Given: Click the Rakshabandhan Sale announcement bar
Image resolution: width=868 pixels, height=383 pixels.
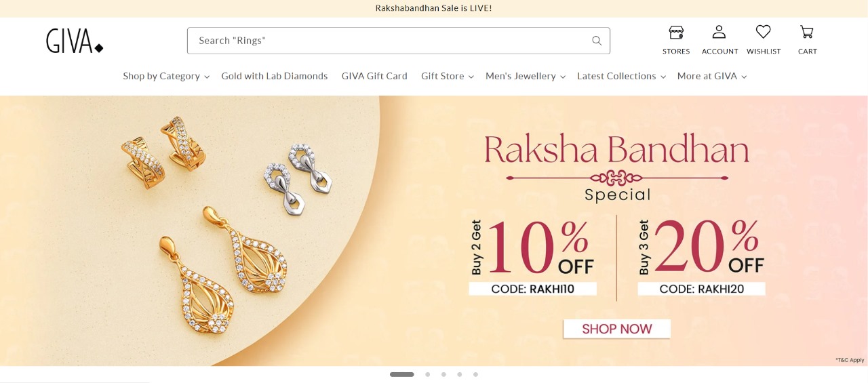Looking at the screenshot, I should tap(434, 8).
